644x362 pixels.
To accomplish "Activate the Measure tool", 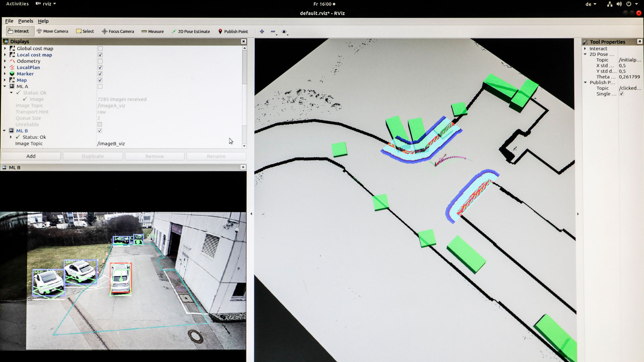I will [153, 31].
